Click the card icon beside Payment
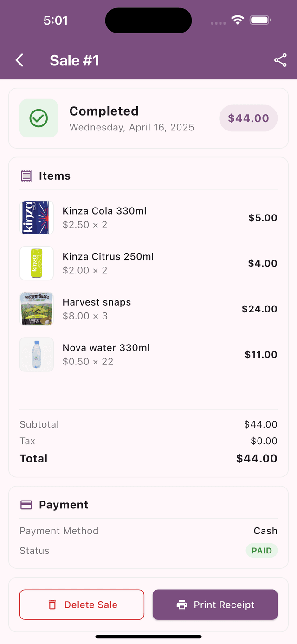The image size is (297, 644). [26, 505]
